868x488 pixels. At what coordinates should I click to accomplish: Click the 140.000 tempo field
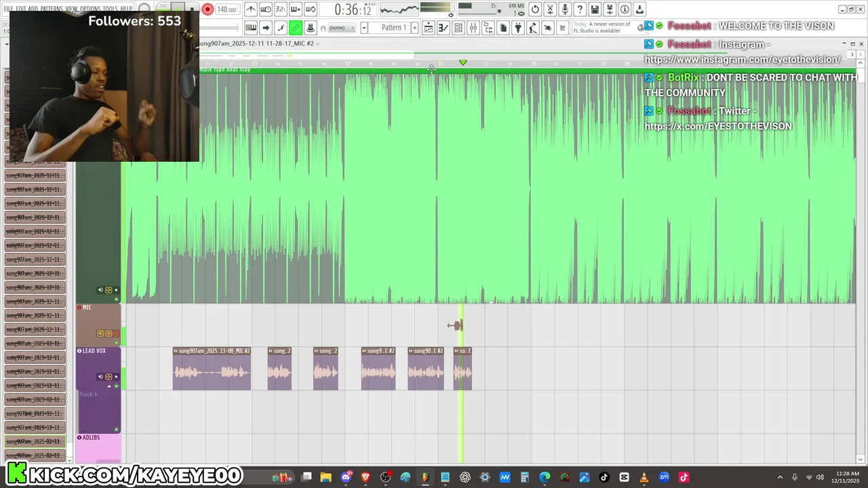(x=227, y=9)
